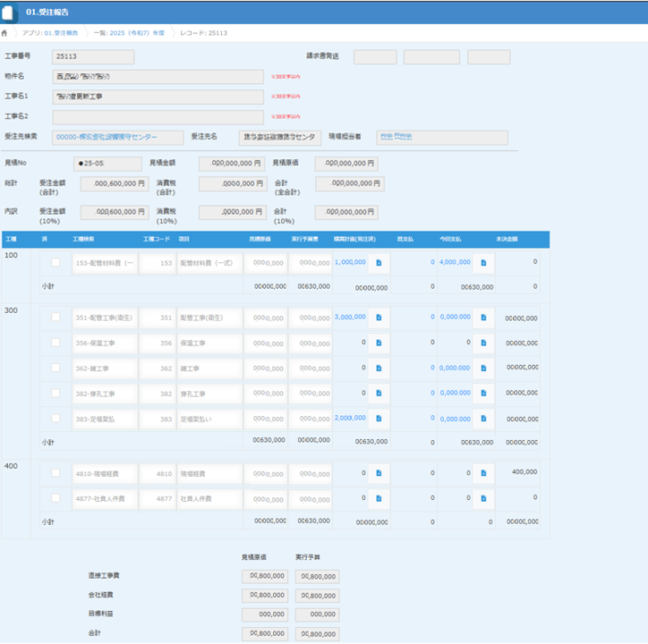Open the 受注先検索 customer lookup link
This screenshot has width=648, height=644.
(x=106, y=138)
